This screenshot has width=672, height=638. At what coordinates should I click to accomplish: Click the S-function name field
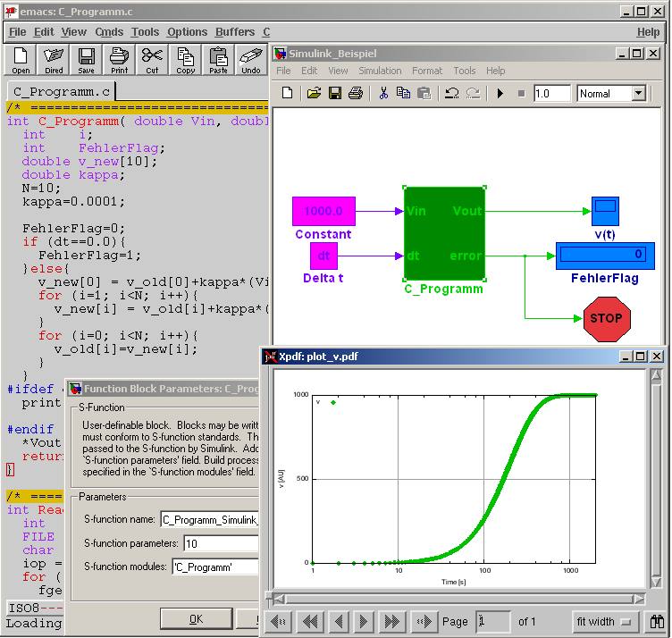pos(210,519)
